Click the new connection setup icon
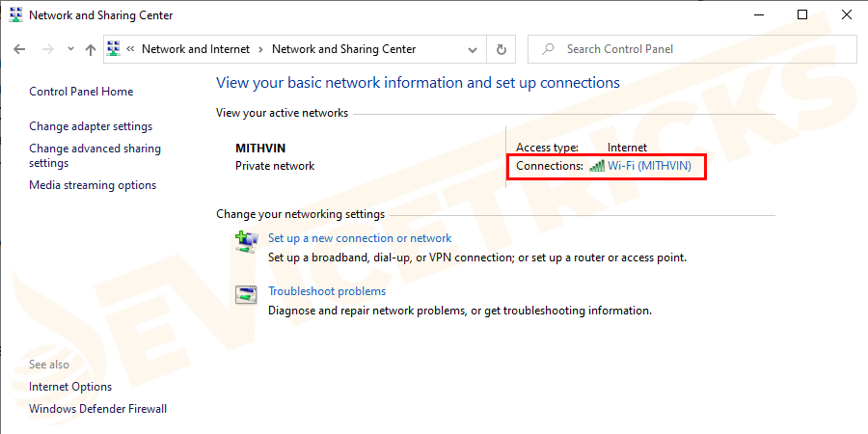The width and height of the screenshot is (868, 434). pyautogui.click(x=246, y=242)
